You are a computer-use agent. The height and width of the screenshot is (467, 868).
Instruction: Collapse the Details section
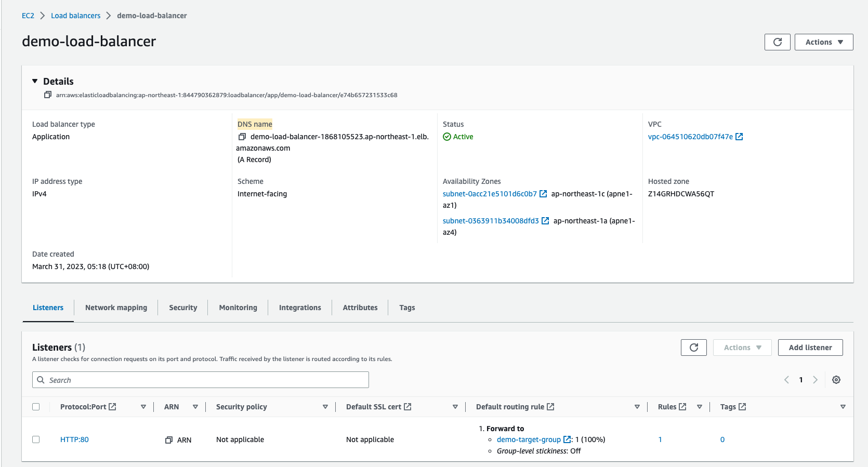point(35,81)
